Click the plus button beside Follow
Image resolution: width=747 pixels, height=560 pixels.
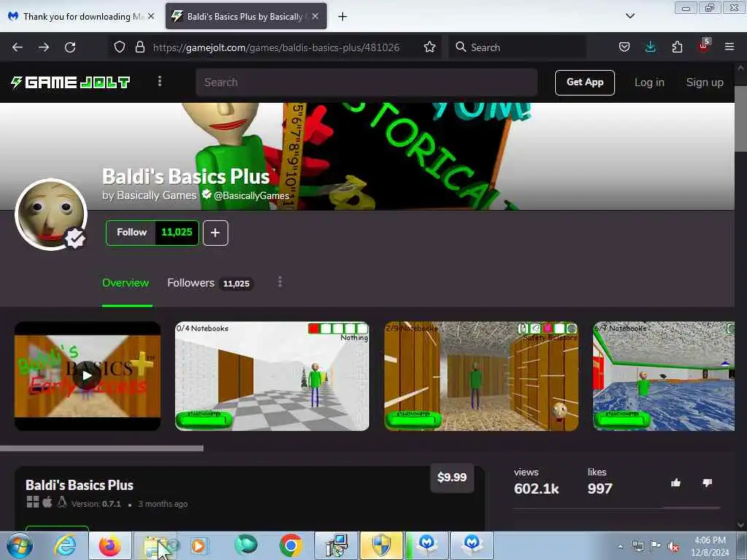(215, 233)
